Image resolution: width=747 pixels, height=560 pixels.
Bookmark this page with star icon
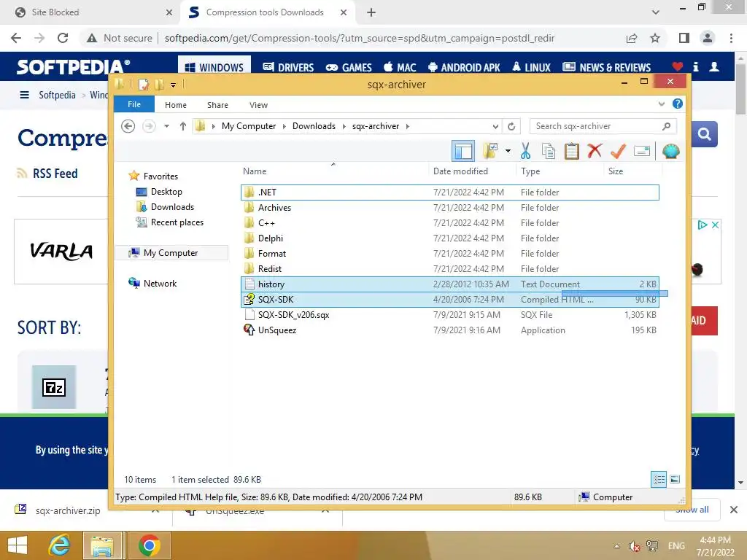(x=655, y=38)
